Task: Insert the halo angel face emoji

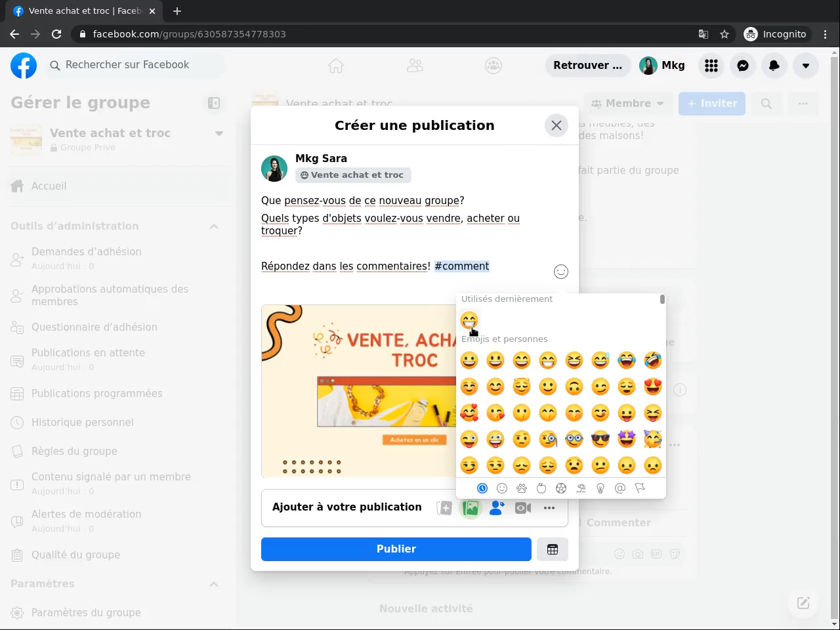Action: tap(522, 387)
